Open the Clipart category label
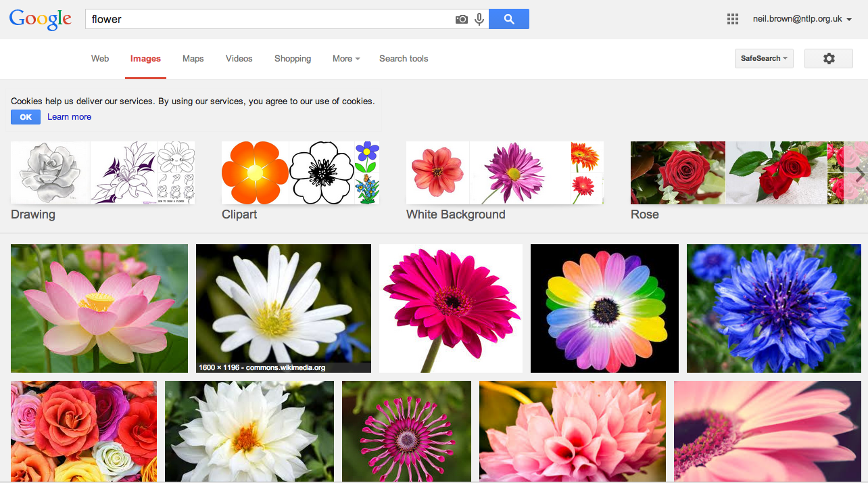This screenshot has height=483, width=868. 239,214
